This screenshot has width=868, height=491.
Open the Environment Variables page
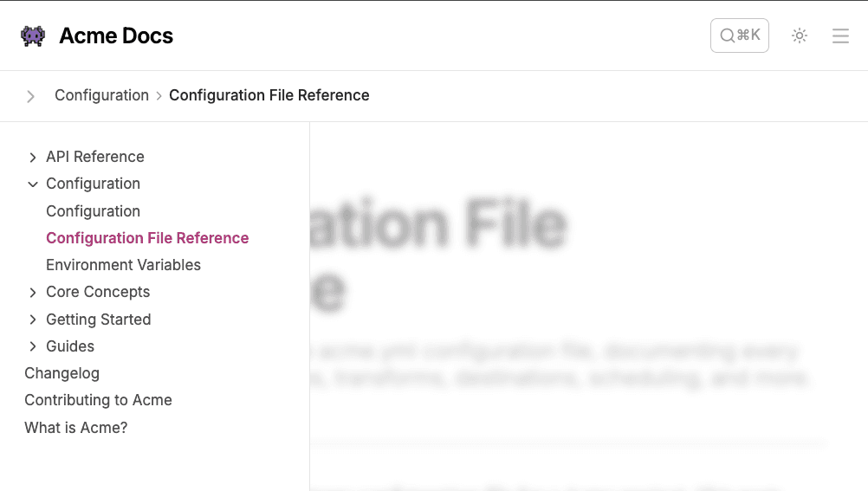coord(123,265)
